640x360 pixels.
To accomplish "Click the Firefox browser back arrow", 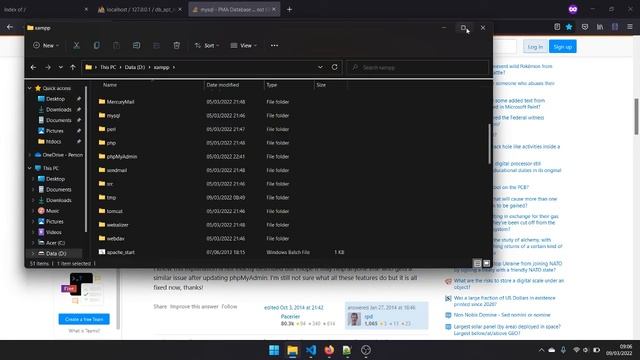I will (x=10, y=27).
